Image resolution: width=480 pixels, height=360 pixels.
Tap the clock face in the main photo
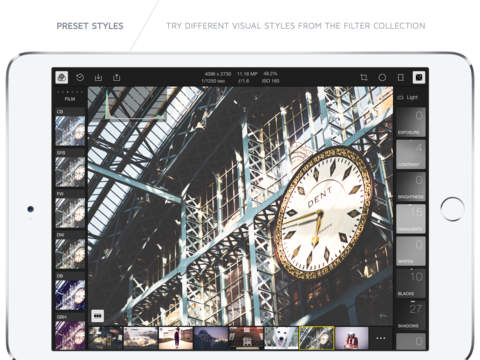(324, 214)
